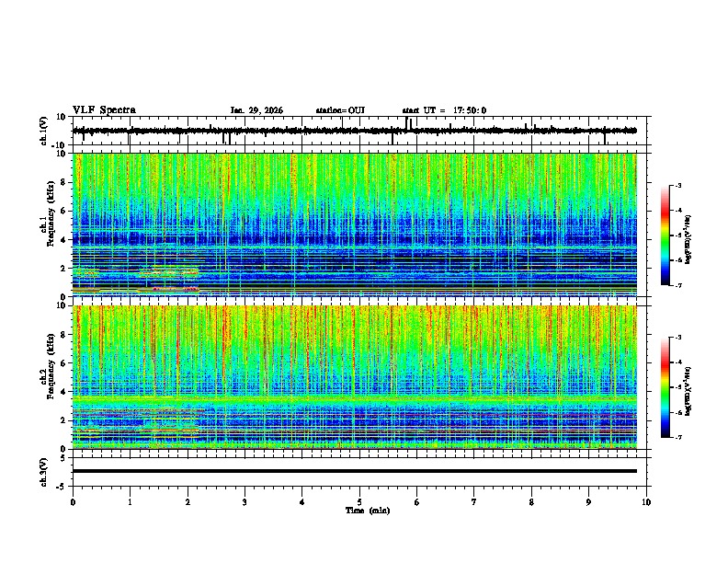The image size is (728, 563).
Task: Click the "6" tick on the Time axis
Action: tap(417, 501)
